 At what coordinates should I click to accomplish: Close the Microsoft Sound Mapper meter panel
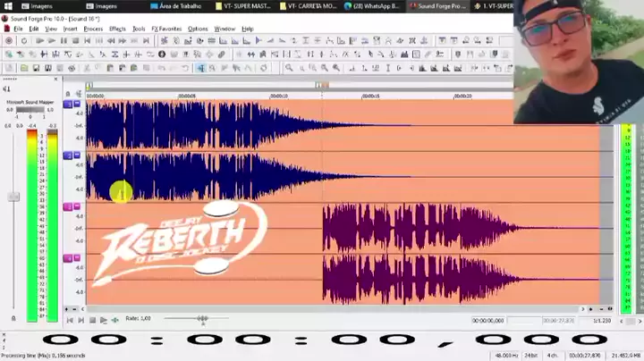coord(55,80)
